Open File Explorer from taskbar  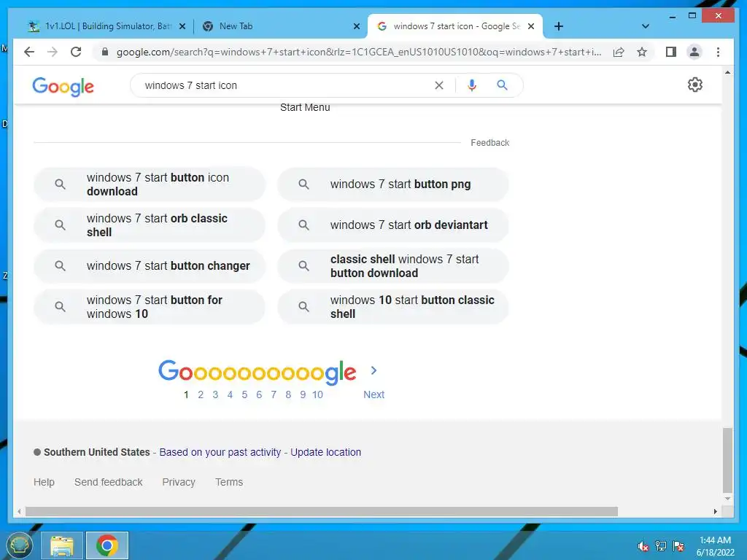63,545
